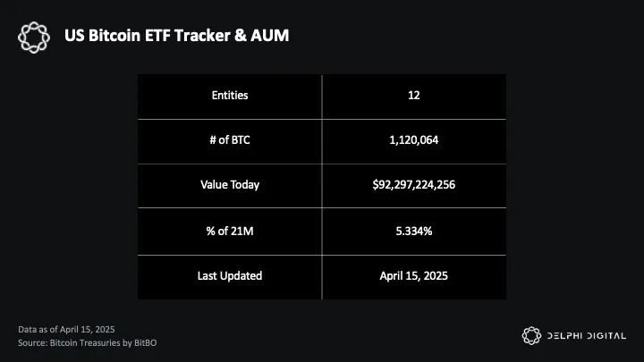
Task: Click the word "DIGITAL" in the footer logo
Action: point(608,336)
